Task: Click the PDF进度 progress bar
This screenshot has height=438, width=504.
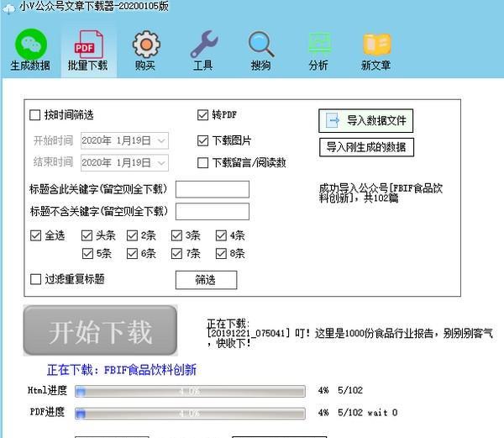Action: [190, 414]
